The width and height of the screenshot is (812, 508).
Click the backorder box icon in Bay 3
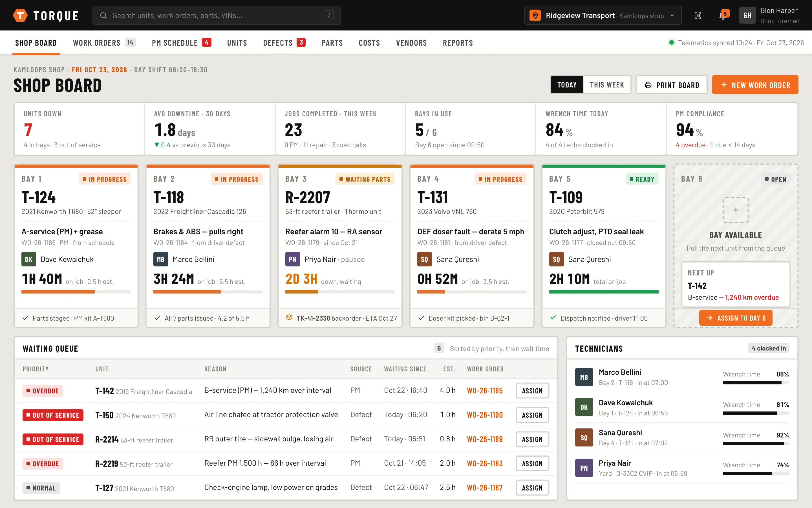point(289,317)
